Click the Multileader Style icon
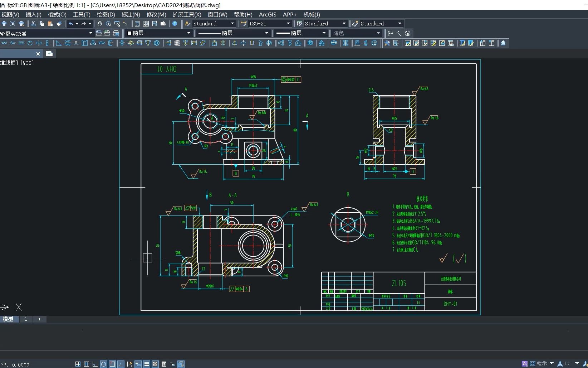The height and width of the screenshot is (368, 588). (355, 24)
